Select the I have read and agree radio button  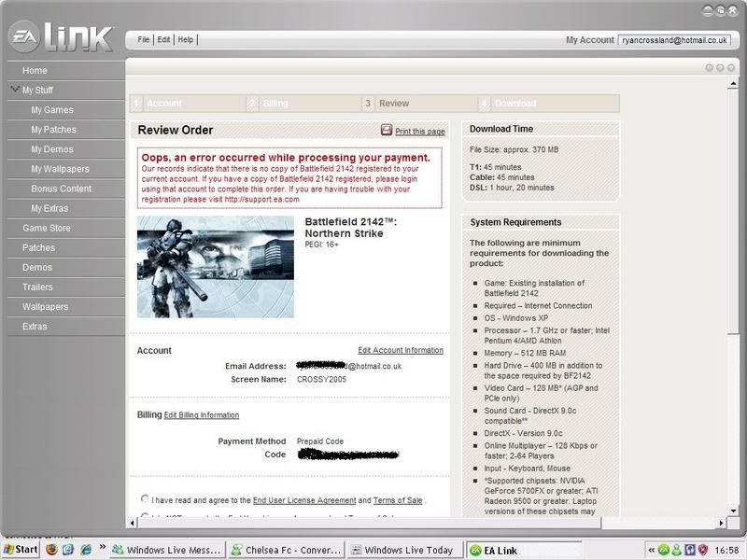[x=145, y=499]
